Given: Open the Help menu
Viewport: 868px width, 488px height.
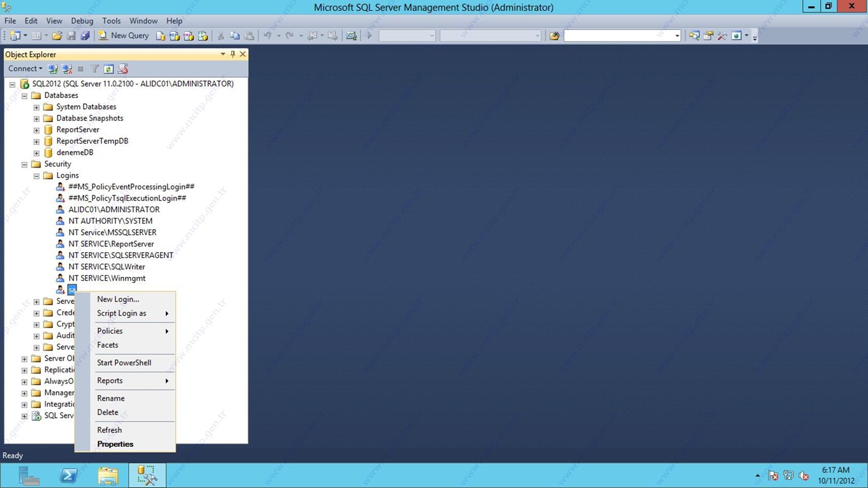Looking at the screenshot, I should (174, 21).
